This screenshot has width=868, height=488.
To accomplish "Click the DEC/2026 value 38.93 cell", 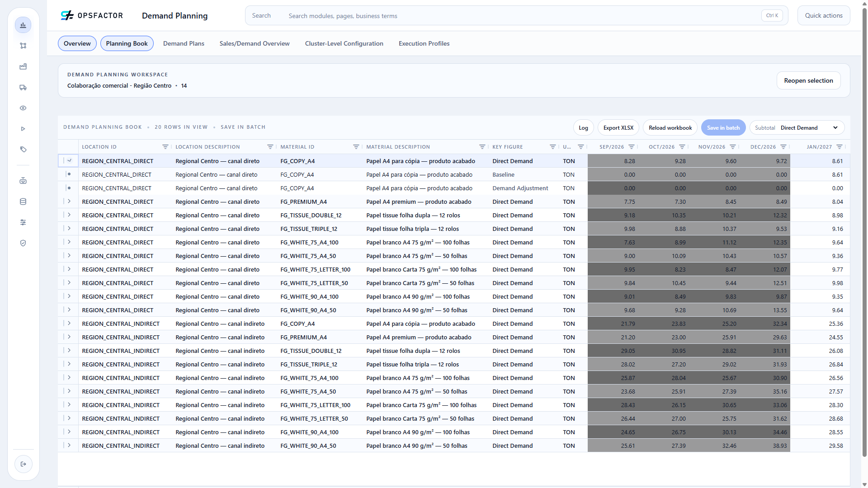I will pyautogui.click(x=765, y=446).
